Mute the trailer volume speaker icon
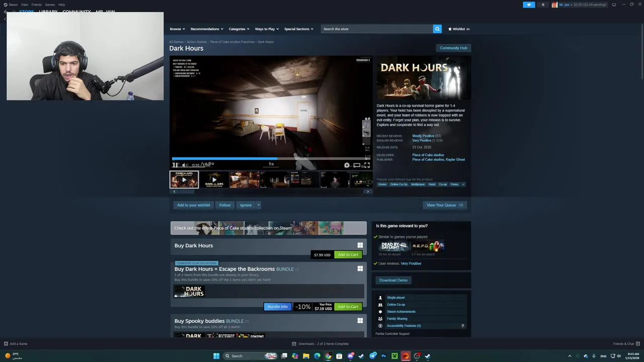 (185, 165)
